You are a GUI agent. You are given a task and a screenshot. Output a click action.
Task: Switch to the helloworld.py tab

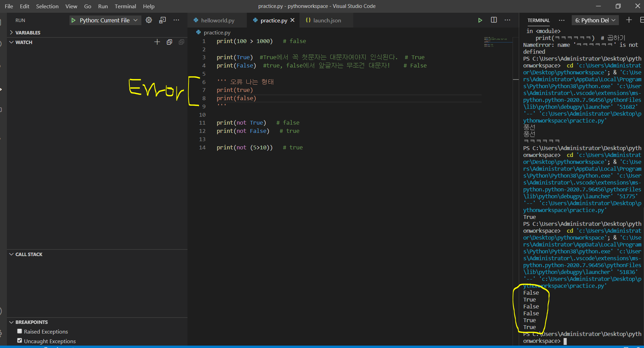217,20
